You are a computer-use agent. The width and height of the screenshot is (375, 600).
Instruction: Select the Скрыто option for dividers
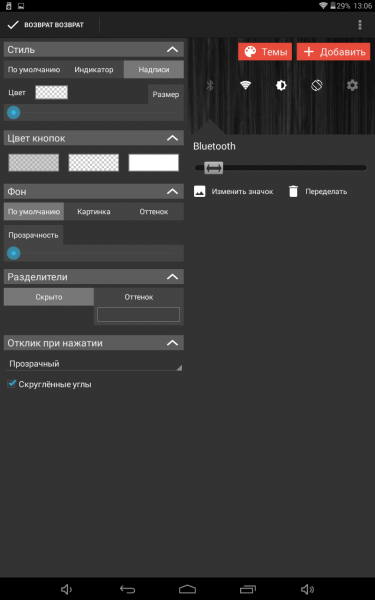pos(49,297)
